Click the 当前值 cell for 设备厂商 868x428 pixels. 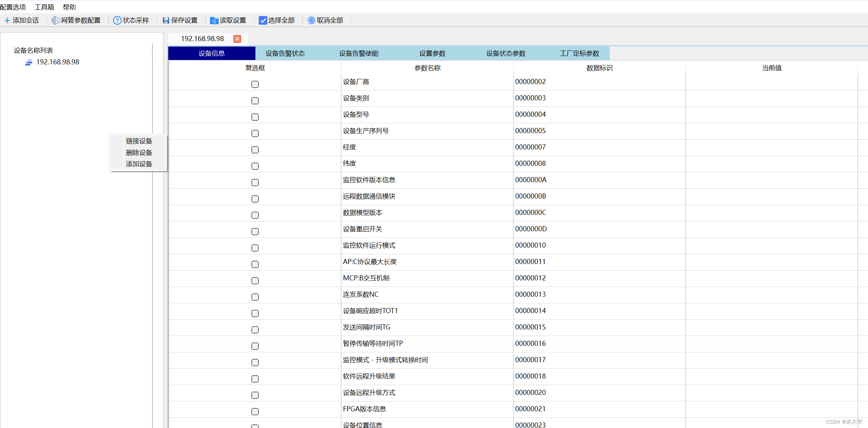click(772, 82)
